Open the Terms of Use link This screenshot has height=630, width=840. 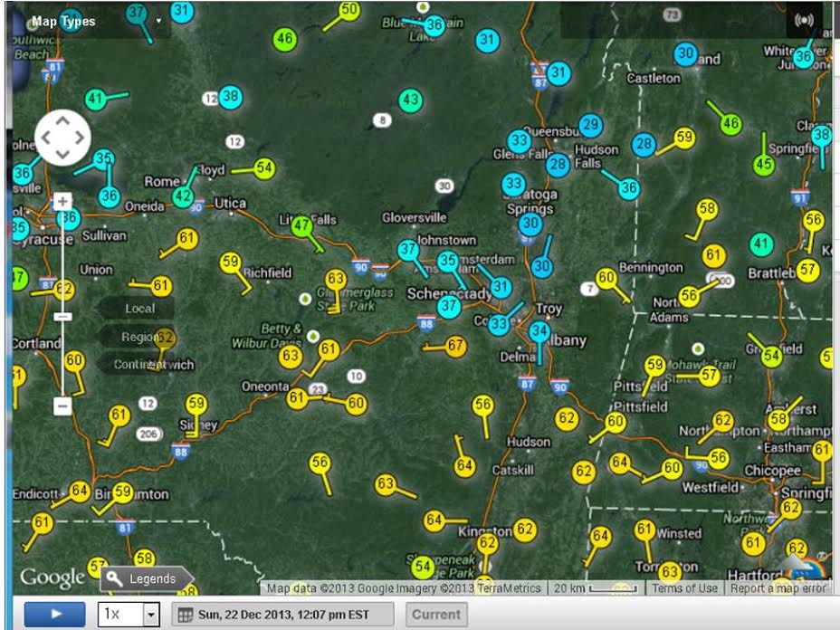click(x=684, y=588)
